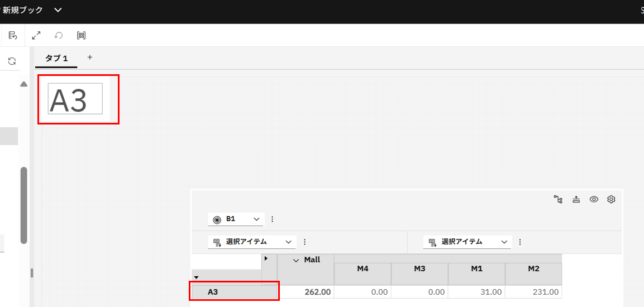Image resolution: width=644 pixels, height=307 pixels.
Task: Click the side panel vertical scrollbar thumb
Action: [24, 205]
